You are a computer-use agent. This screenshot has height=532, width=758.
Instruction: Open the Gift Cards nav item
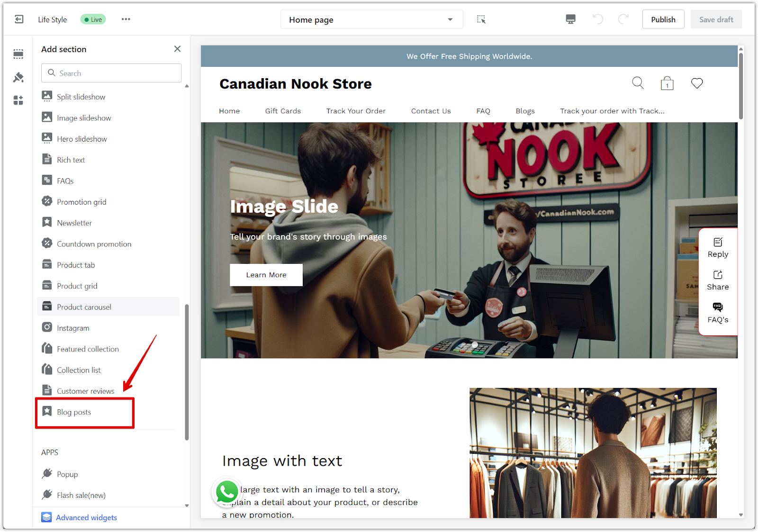283,111
